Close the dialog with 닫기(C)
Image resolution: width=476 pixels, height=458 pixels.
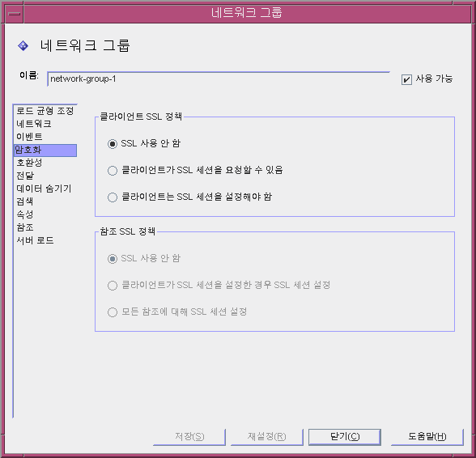[345, 436]
